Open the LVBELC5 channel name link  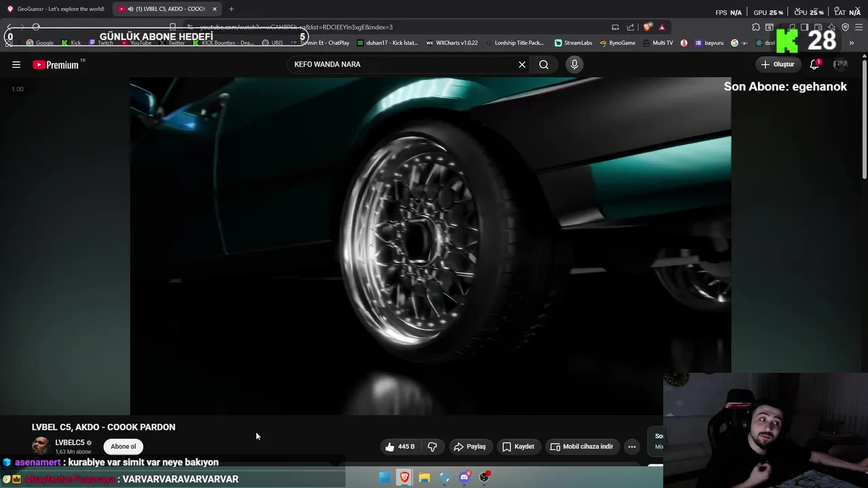click(70, 443)
